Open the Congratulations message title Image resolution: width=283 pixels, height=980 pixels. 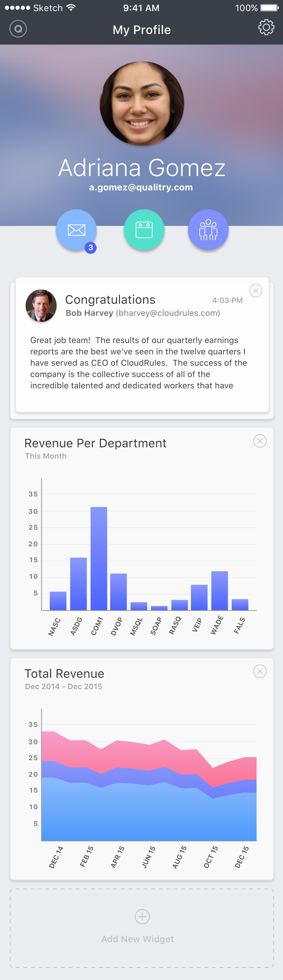pyautogui.click(x=110, y=300)
